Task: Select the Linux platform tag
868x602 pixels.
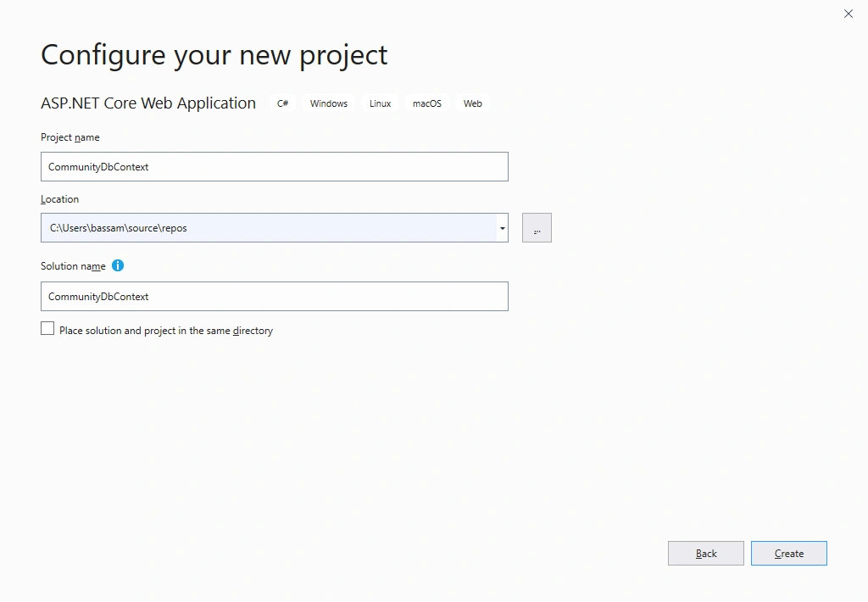Action: (x=381, y=103)
